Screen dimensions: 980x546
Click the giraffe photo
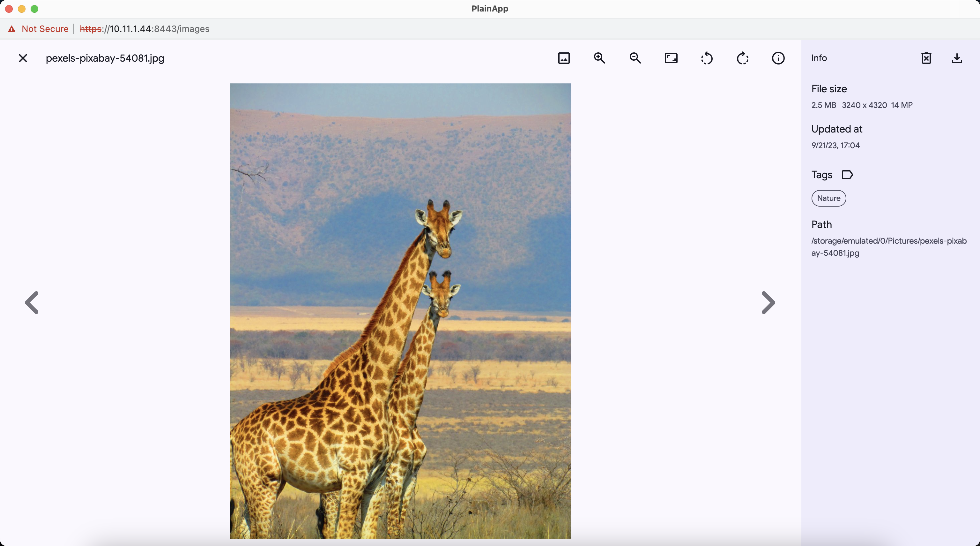click(400, 311)
